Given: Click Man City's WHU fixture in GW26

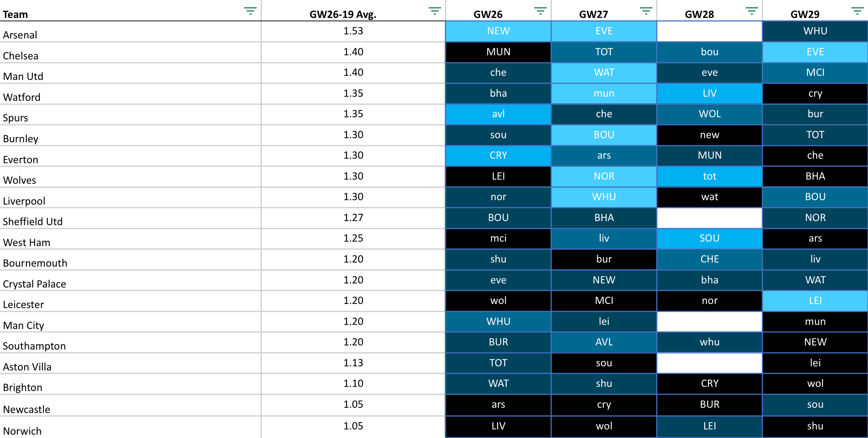Looking at the screenshot, I should (x=498, y=321).
